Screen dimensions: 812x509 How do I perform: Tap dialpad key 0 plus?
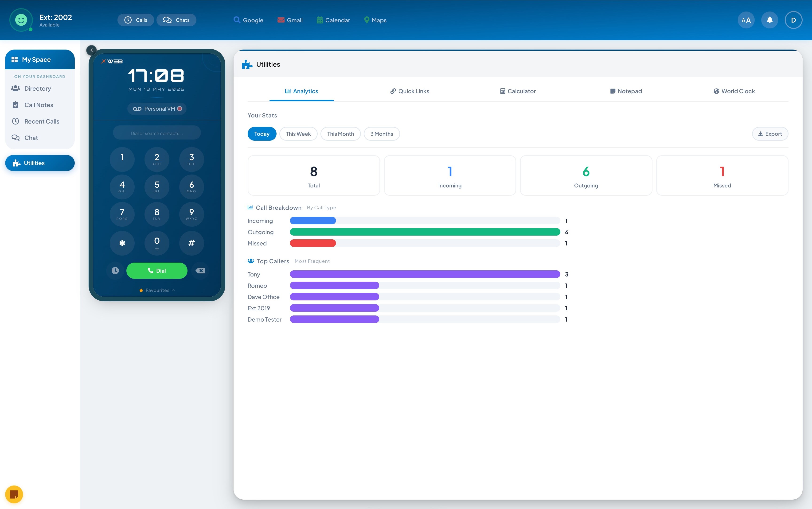click(x=157, y=243)
